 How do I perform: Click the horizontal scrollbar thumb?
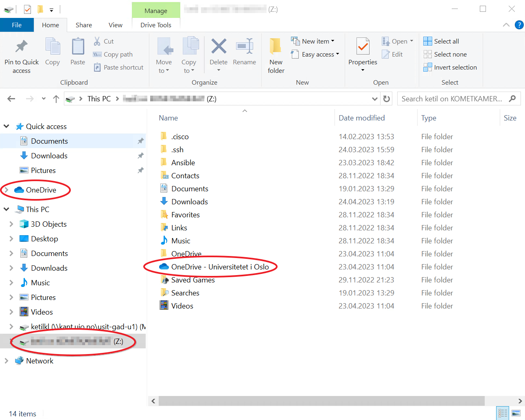[322, 401]
